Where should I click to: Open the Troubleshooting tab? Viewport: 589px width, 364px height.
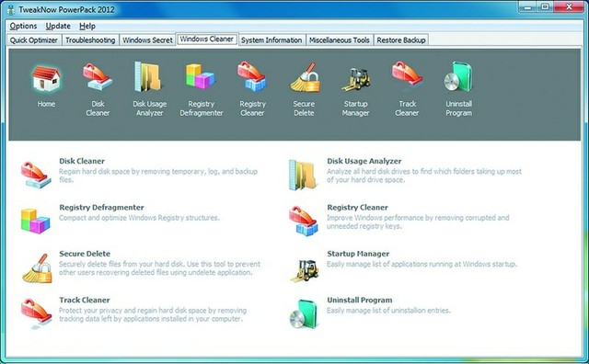coord(90,40)
